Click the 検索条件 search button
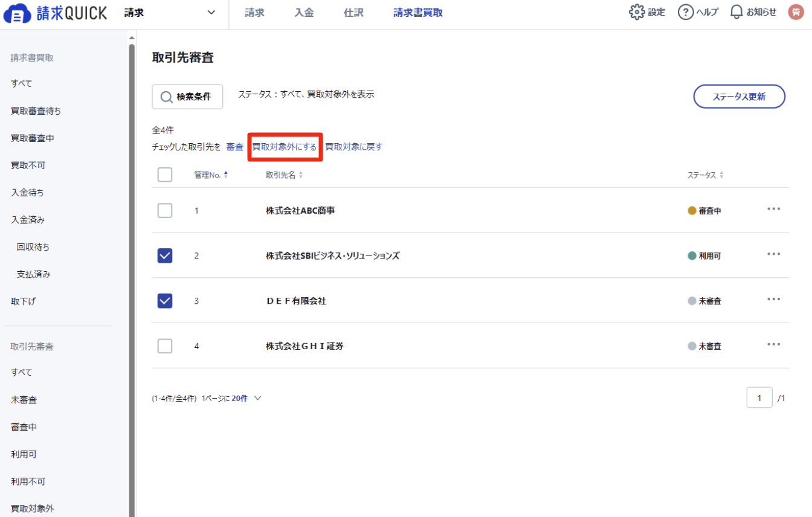812x517 pixels. pos(187,97)
